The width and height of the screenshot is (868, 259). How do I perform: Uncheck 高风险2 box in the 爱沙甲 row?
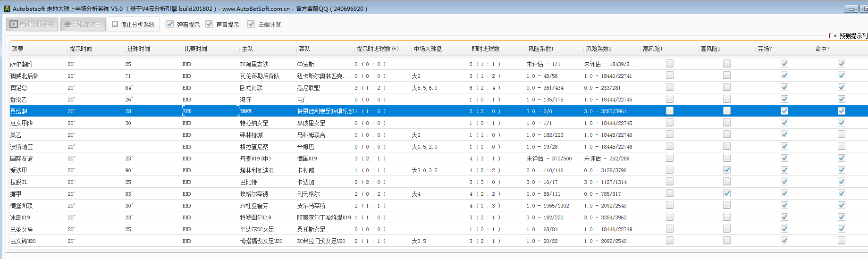pos(727,170)
